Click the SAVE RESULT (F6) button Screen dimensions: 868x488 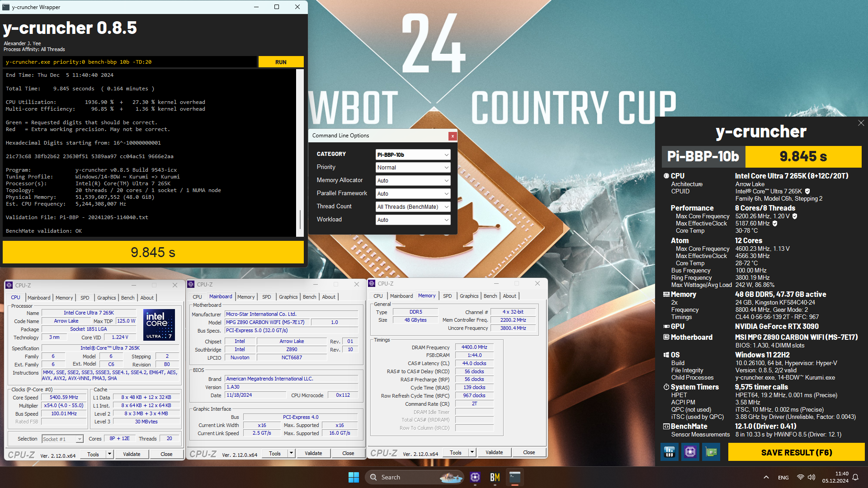click(796, 452)
